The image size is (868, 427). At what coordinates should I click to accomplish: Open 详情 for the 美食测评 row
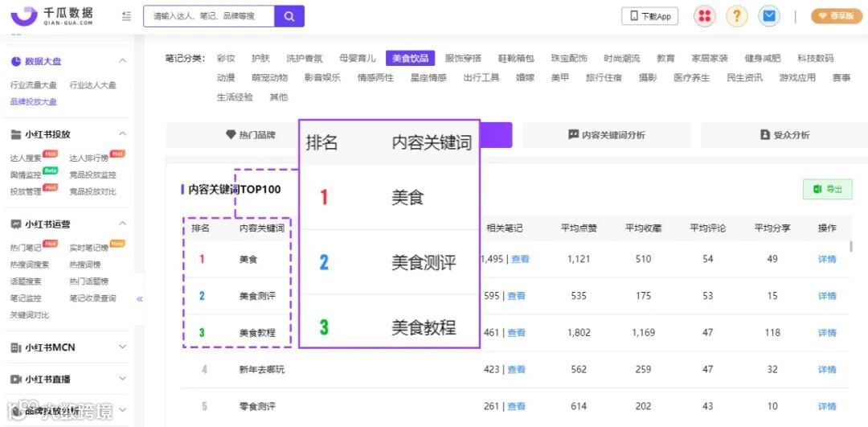click(x=827, y=296)
